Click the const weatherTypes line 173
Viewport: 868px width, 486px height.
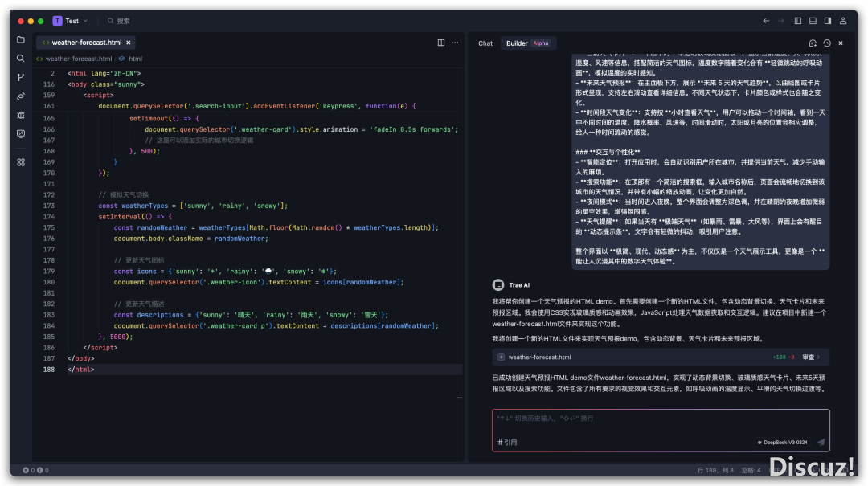coord(193,206)
